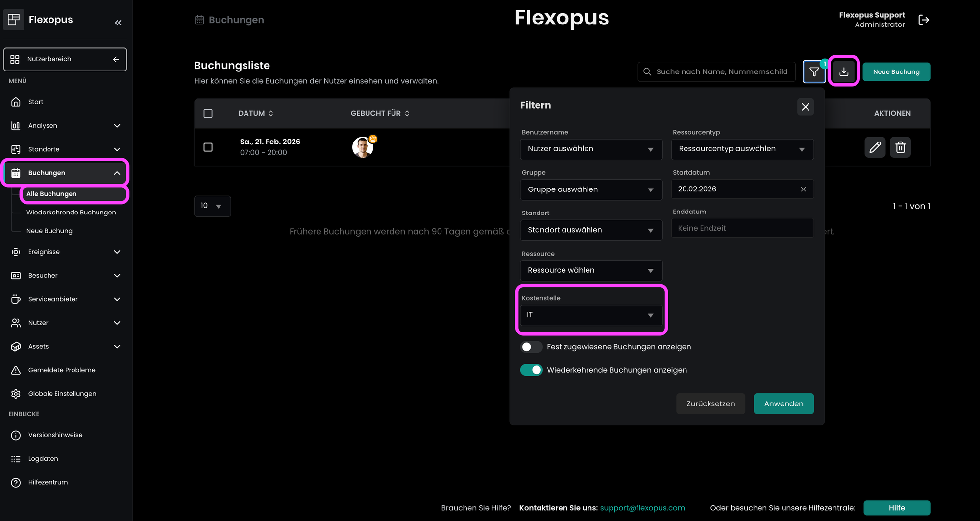Enable Fest zugewiesene Buchungen toggle
Viewport: 980px width, 521px height.
click(531, 347)
